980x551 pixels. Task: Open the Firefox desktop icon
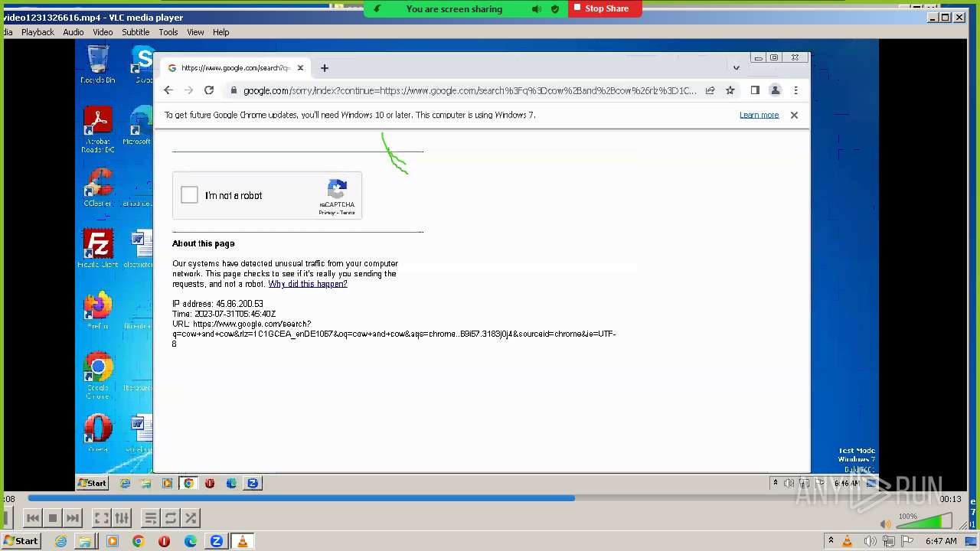[x=98, y=310]
